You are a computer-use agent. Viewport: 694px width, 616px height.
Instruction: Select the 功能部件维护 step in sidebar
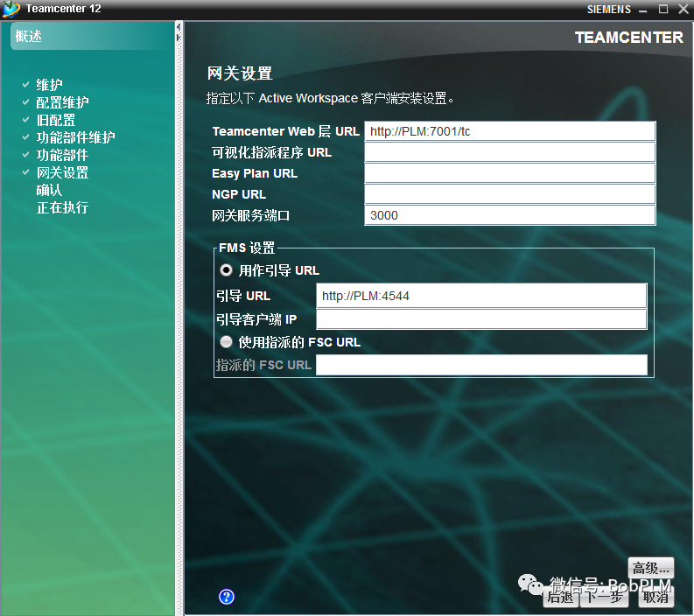point(75,137)
